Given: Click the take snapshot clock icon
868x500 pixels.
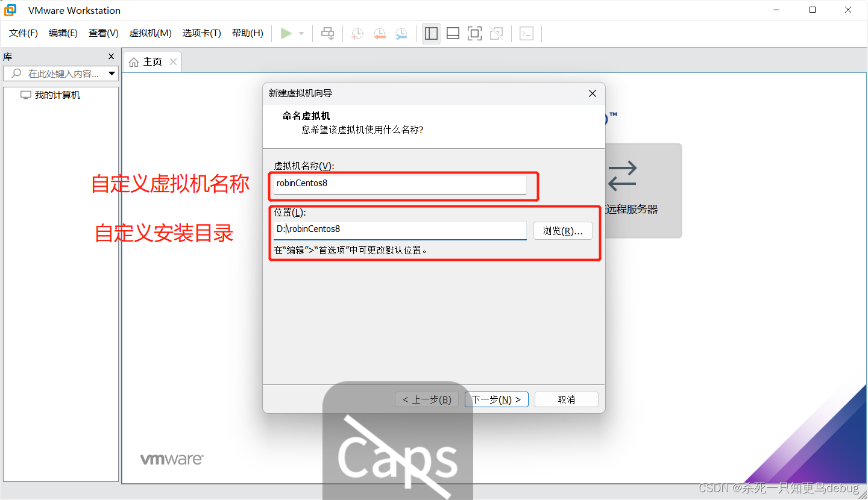Looking at the screenshot, I should click(357, 34).
